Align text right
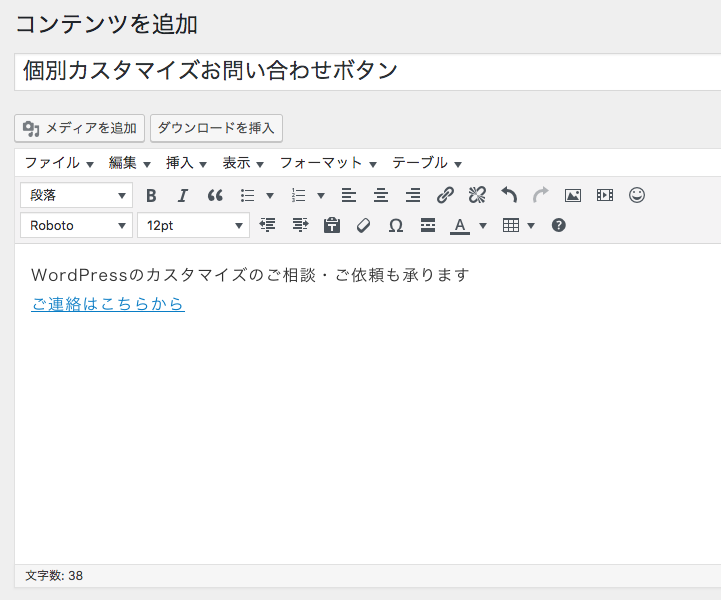The width and height of the screenshot is (721, 600). 413,195
